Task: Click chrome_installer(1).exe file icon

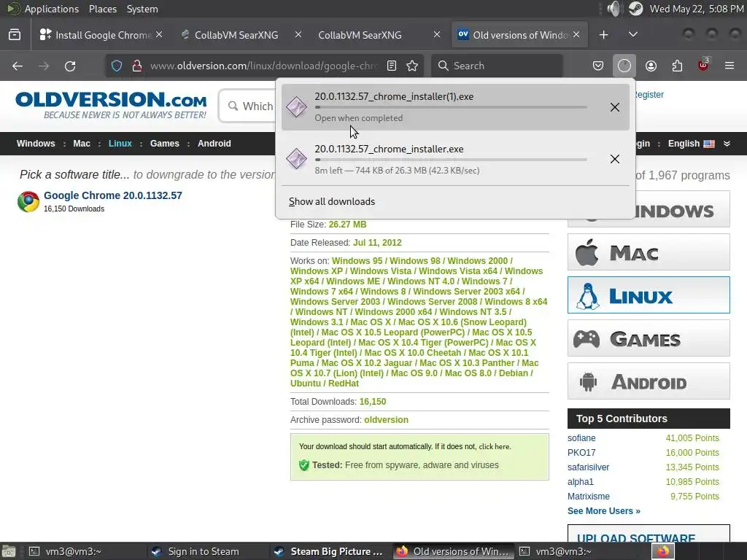Action: 296,106
